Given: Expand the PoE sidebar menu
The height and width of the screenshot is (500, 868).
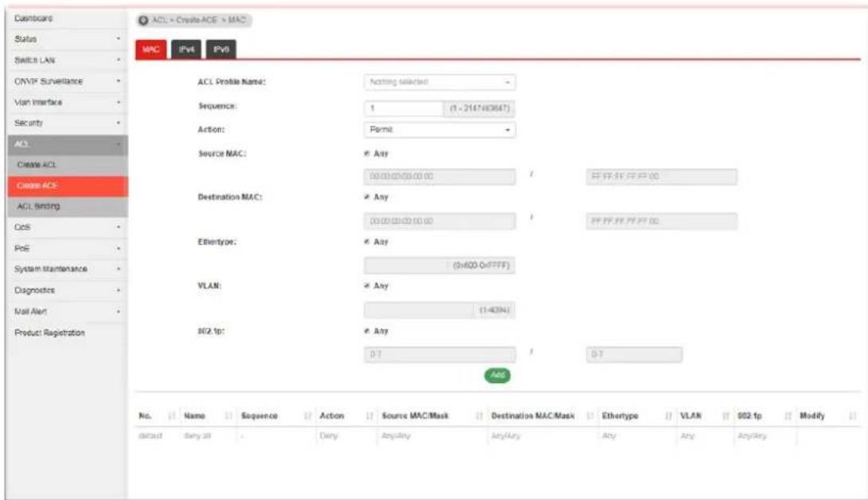Looking at the screenshot, I should [68, 248].
